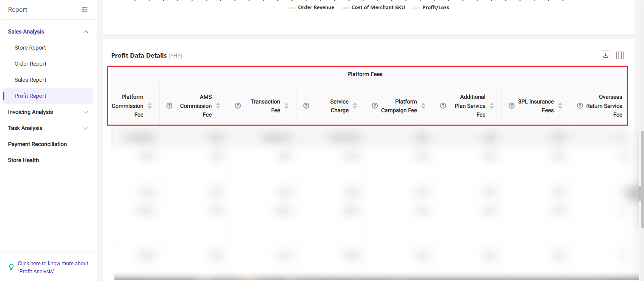
Task: Expand the Task Analysis section
Action: click(86, 128)
